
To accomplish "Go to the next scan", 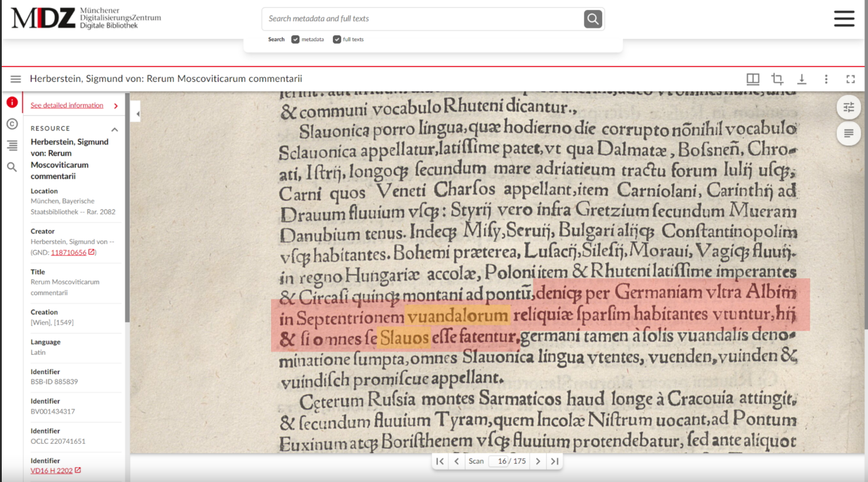I will point(538,461).
